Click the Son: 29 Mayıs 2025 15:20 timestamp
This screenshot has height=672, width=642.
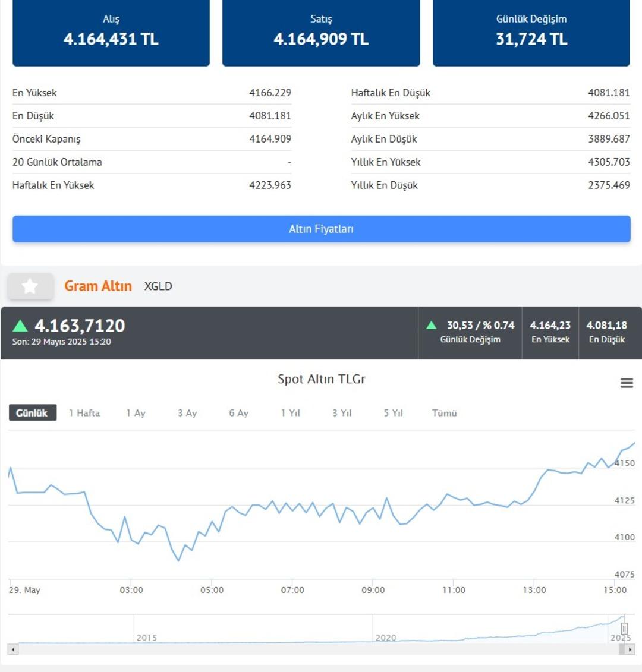pos(62,342)
